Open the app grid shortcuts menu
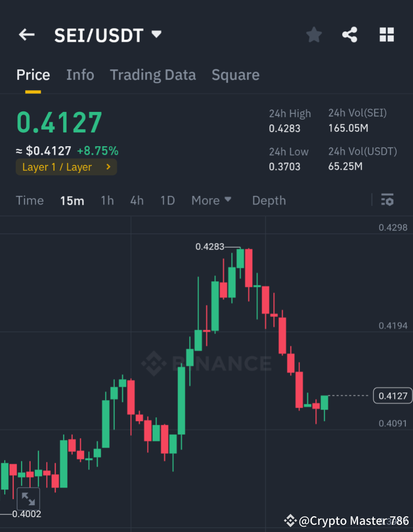 point(387,34)
